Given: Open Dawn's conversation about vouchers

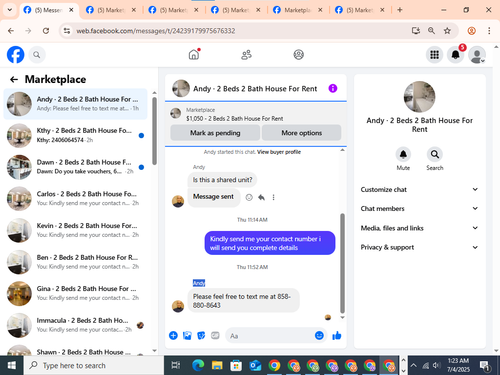Looking at the screenshot, I should pyautogui.click(x=75, y=167).
